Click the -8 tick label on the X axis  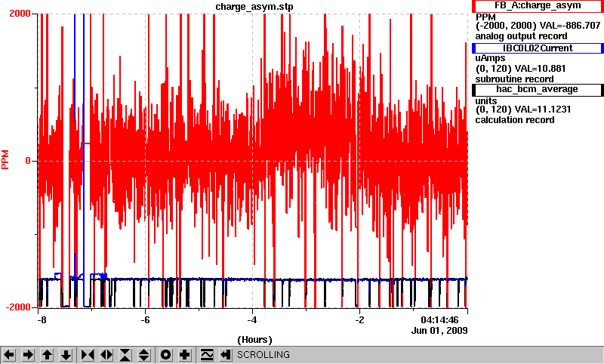click(42, 320)
